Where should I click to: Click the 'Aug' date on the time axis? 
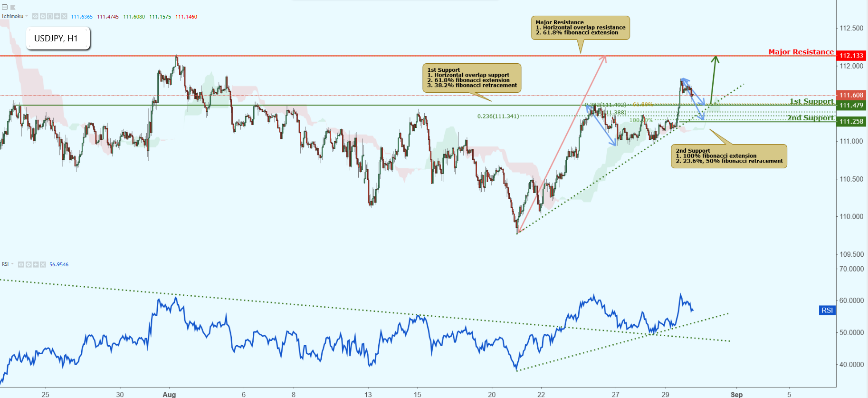point(169,394)
